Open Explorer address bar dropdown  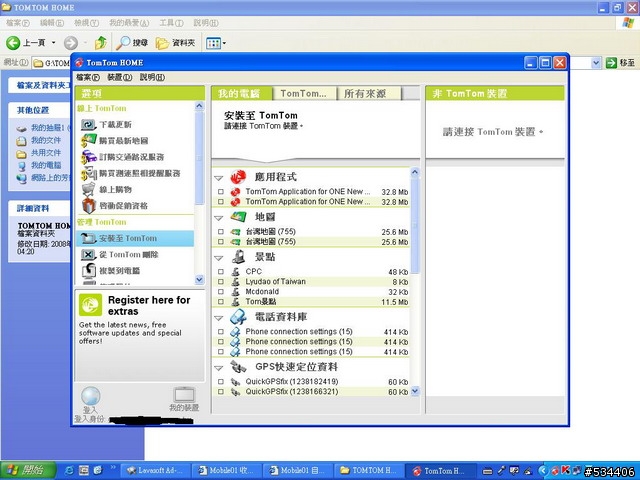click(x=596, y=63)
